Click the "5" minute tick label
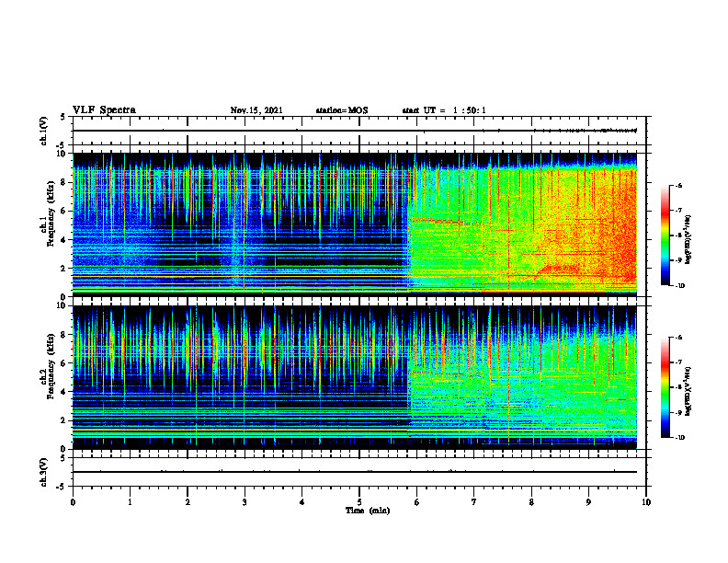Image resolution: width=728 pixels, height=563 pixels. (359, 502)
